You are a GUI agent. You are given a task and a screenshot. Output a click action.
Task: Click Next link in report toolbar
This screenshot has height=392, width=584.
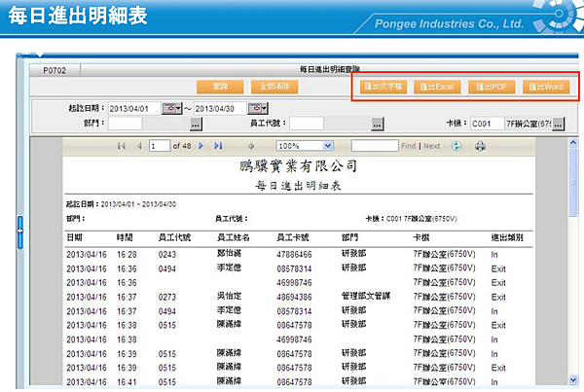[432, 146]
